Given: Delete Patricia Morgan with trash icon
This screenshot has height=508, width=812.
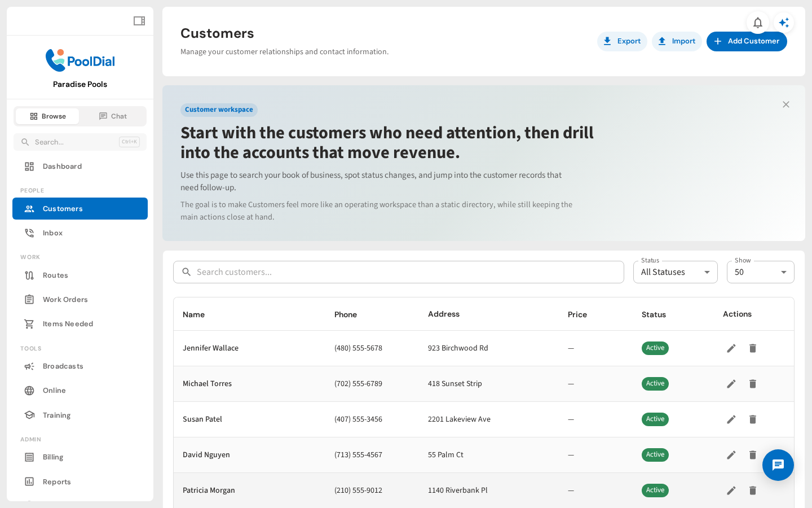Looking at the screenshot, I should tap(753, 491).
